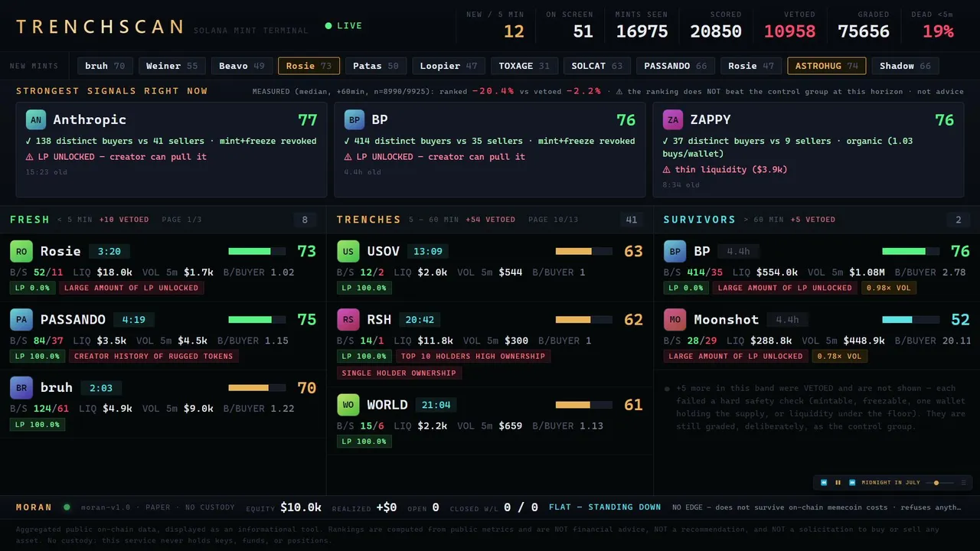
Task: Click PAGE 1/3 in the Fresh column
Action: [182, 220]
